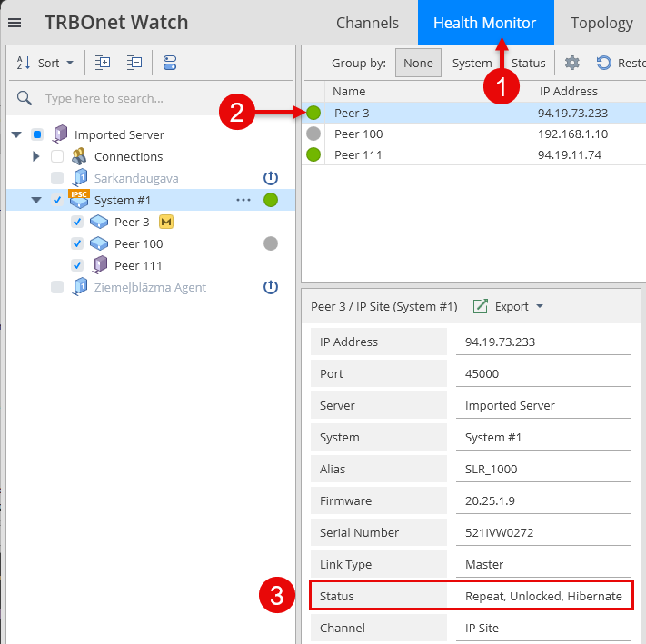Select the Peer 111 table row
646x644 pixels.
point(473,154)
